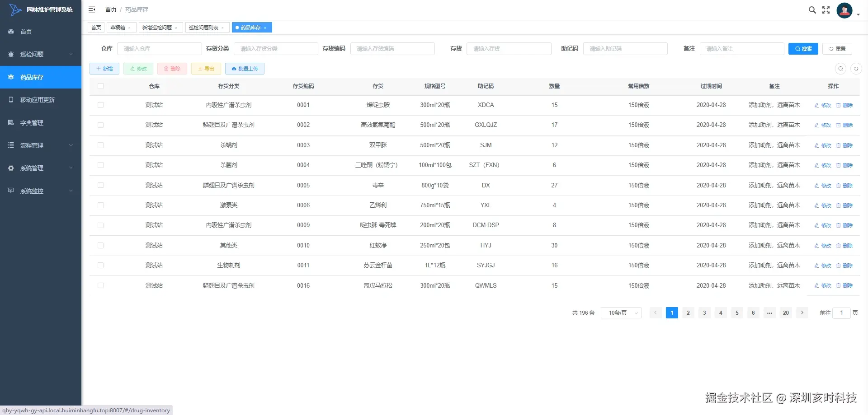This screenshot has width=868, height=415.
Task: Select the checkbox for row 0005 毒辛
Action: click(100, 185)
